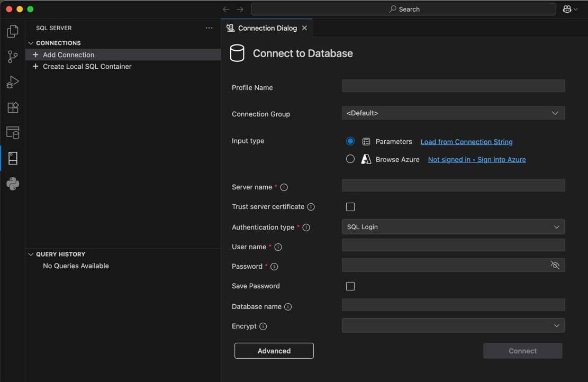Focus the Server name input field
The height and width of the screenshot is (382, 588).
[453, 185]
